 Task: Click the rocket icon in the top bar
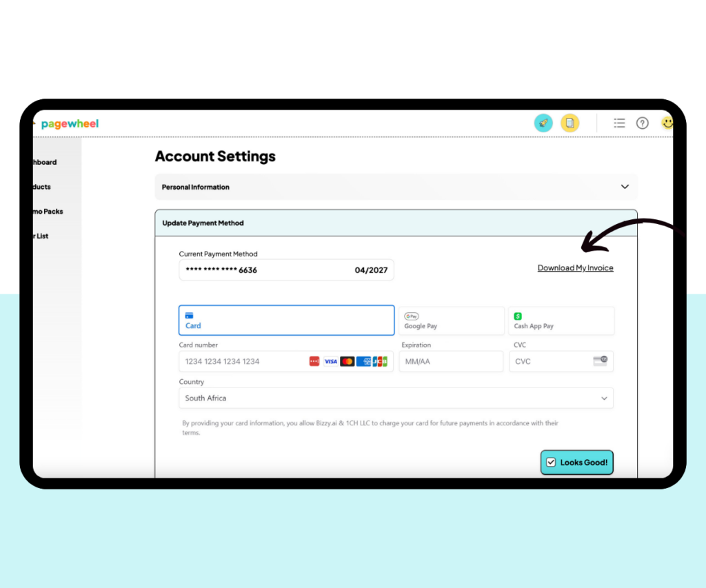(543, 123)
